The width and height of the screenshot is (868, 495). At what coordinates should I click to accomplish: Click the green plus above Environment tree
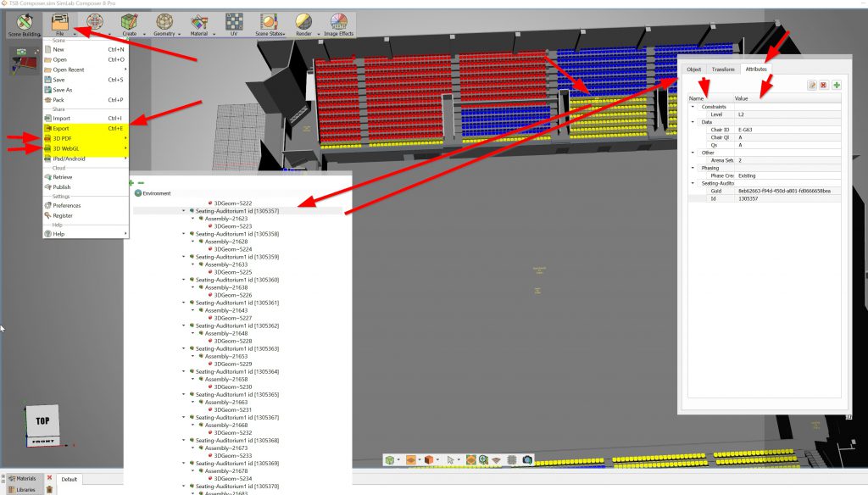click(x=131, y=182)
